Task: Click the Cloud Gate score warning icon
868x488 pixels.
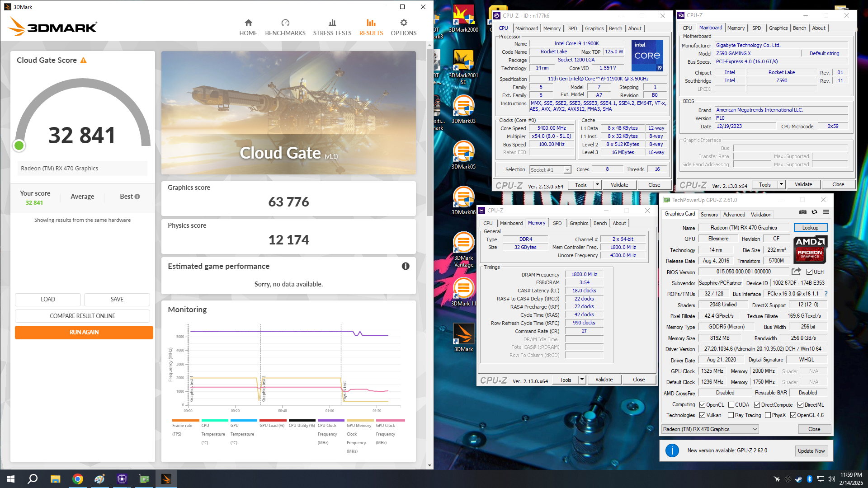Action: (x=84, y=60)
